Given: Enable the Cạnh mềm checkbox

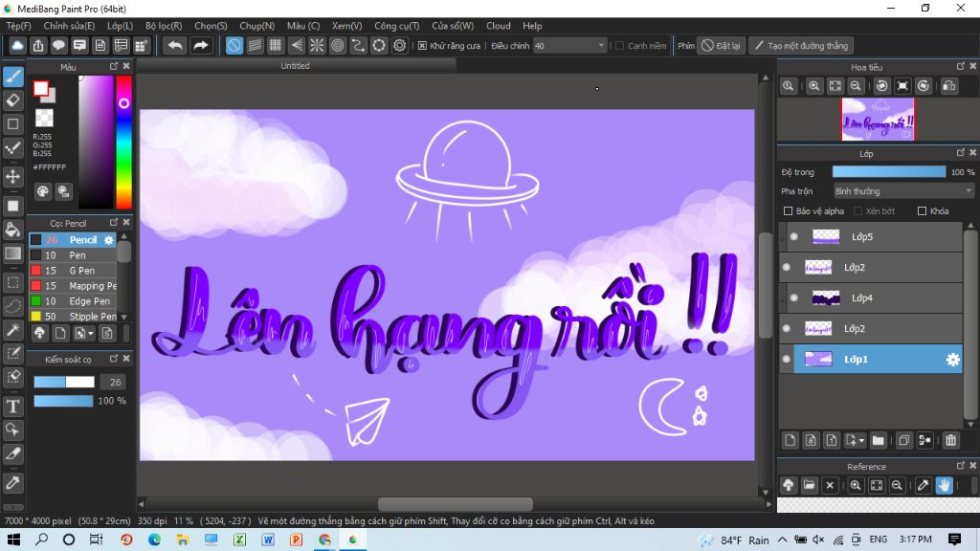Looking at the screenshot, I should pyautogui.click(x=619, y=46).
